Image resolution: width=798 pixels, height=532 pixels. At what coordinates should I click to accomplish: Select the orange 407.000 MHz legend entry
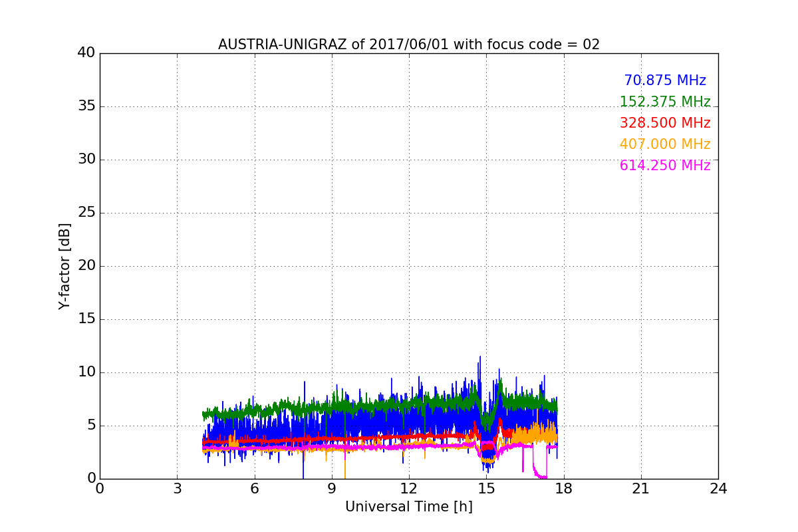[664, 144]
